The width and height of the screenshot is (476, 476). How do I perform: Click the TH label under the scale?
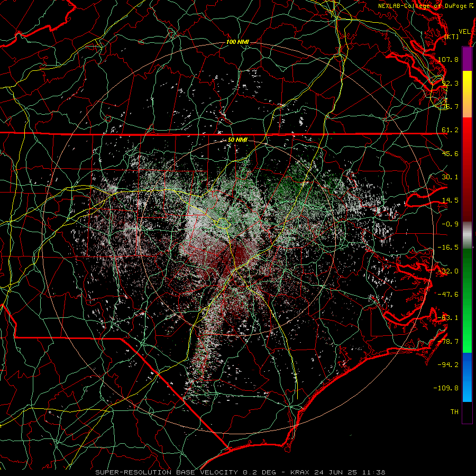click(454, 412)
